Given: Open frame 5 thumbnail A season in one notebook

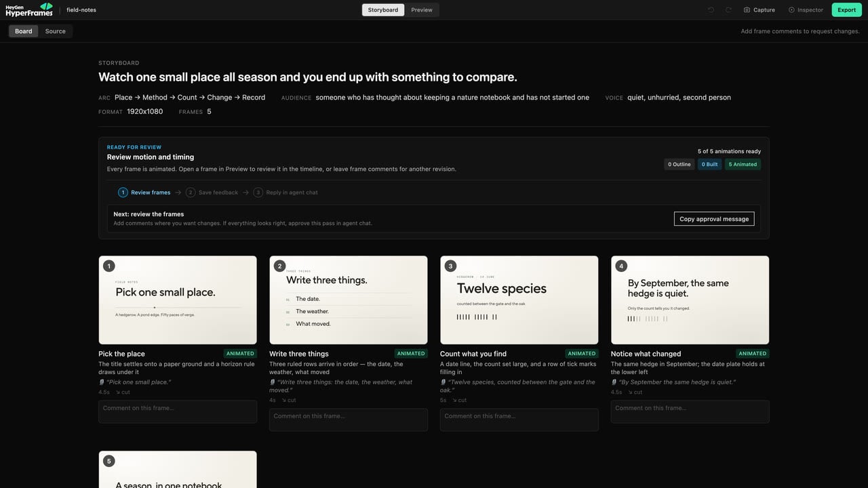Looking at the screenshot, I should 178,470.
